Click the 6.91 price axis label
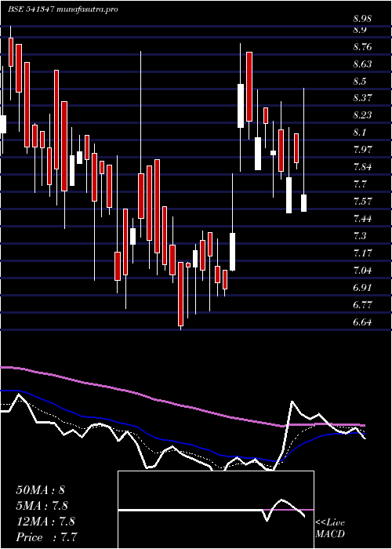The image size is (392, 549). (x=362, y=288)
